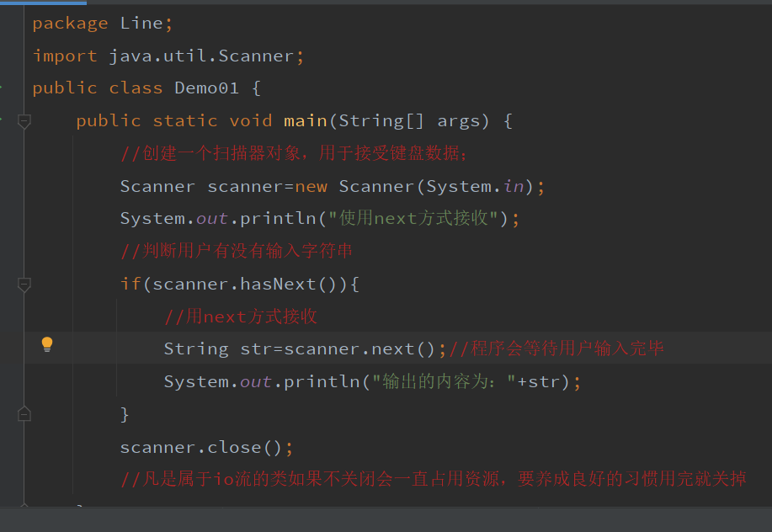Click the scanner.close() statement
The width and height of the screenshot is (772, 532).
coord(206,447)
